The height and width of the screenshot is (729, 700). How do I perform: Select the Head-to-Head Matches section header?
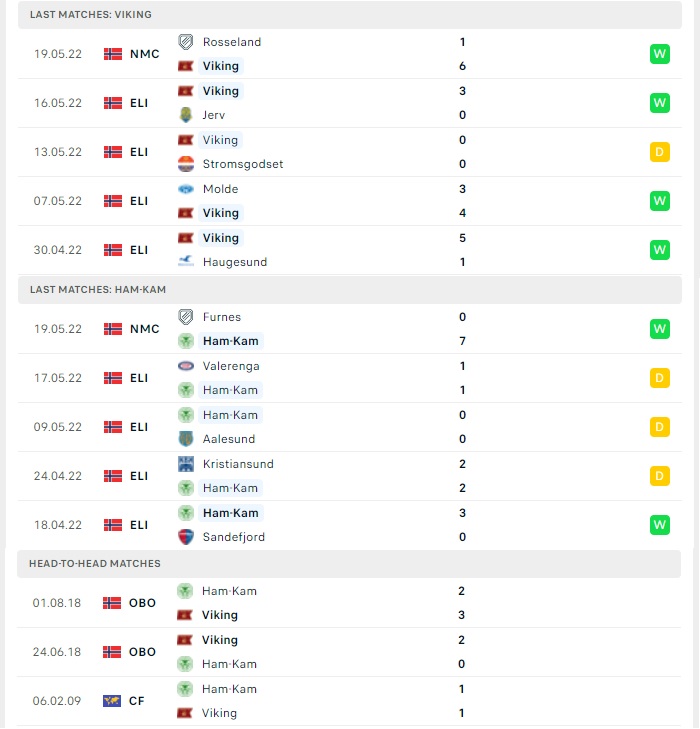[x=349, y=564]
